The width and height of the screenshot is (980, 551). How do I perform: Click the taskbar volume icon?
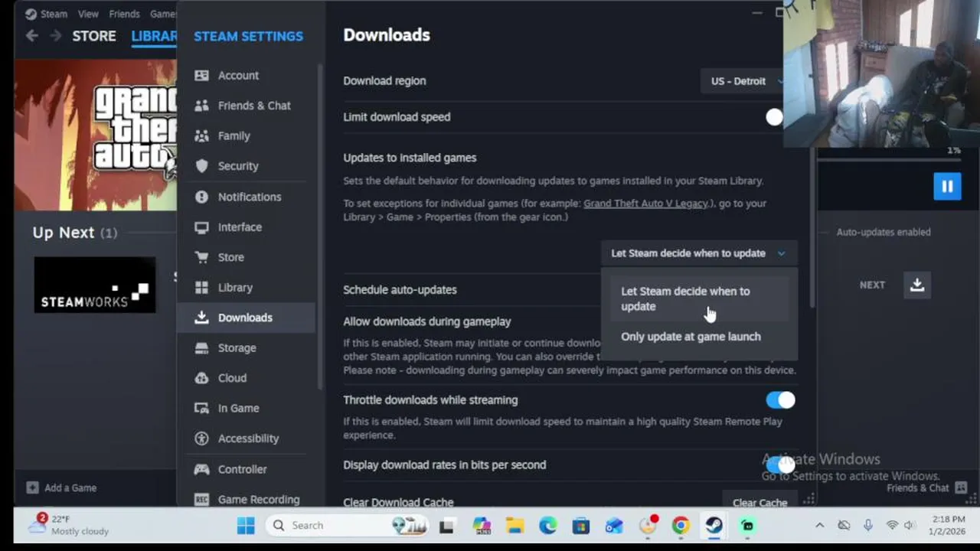click(x=910, y=525)
